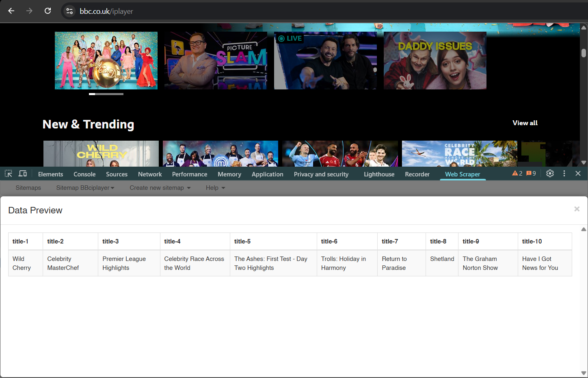Click the issues count flag icon
The height and width of the screenshot is (378, 588).
529,174
